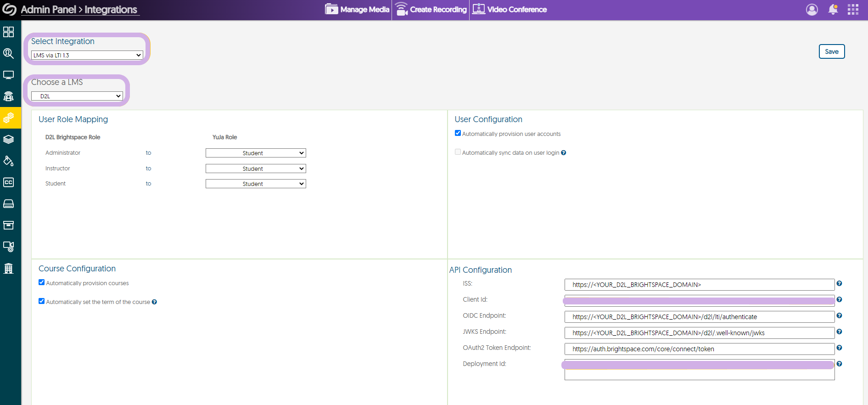Click help icon next to OAuth2 Token Endpoint

839,348
